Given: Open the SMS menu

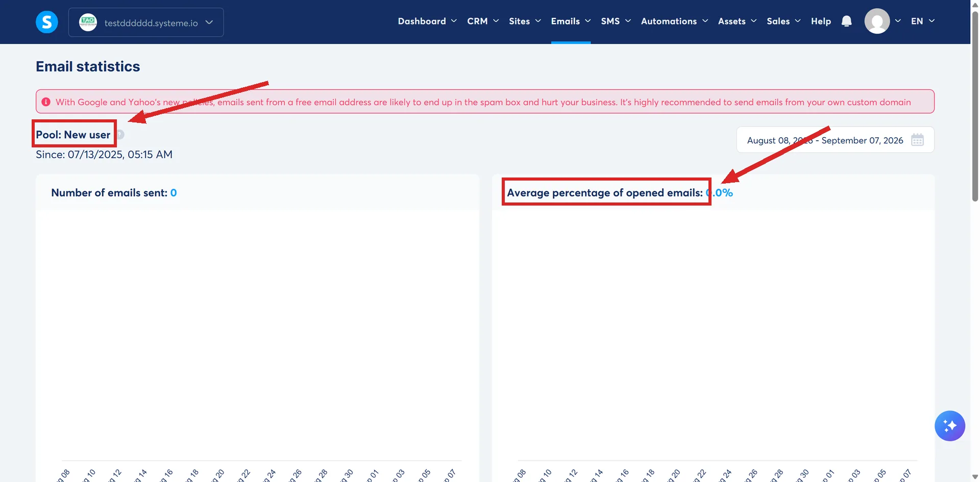Looking at the screenshot, I should click(x=616, y=21).
